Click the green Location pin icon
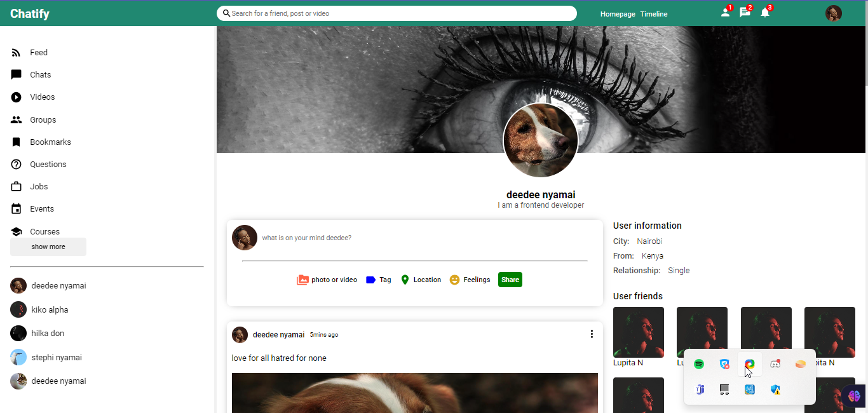The image size is (868, 413). click(405, 280)
